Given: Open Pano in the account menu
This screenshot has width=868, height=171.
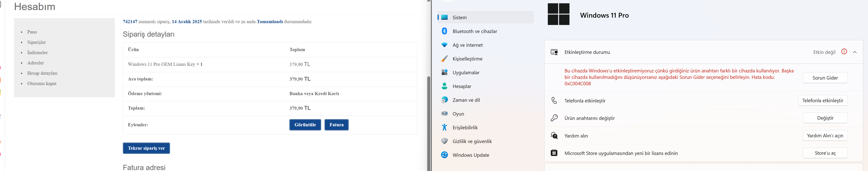Looking at the screenshot, I should pos(32,32).
